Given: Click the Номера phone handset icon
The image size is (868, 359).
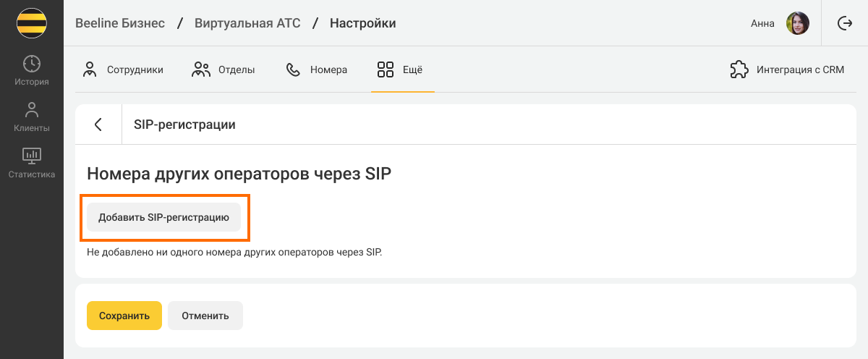Looking at the screenshot, I should pyautogui.click(x=293, y=69).
